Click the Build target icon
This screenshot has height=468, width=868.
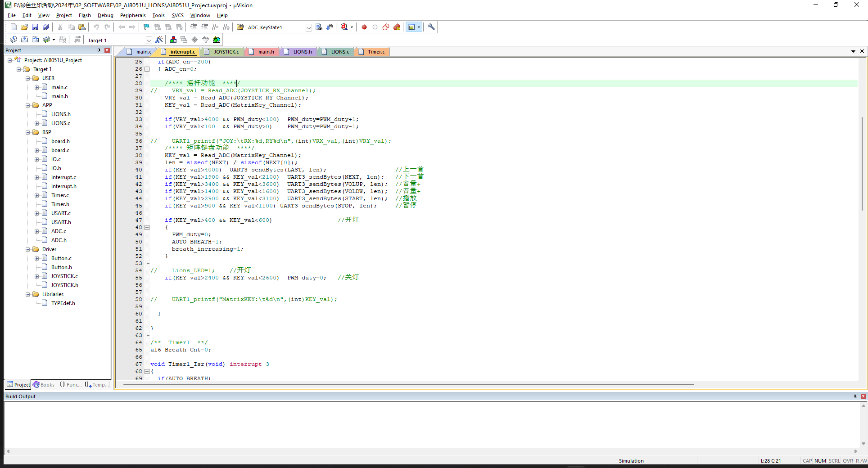click(24, 40)
